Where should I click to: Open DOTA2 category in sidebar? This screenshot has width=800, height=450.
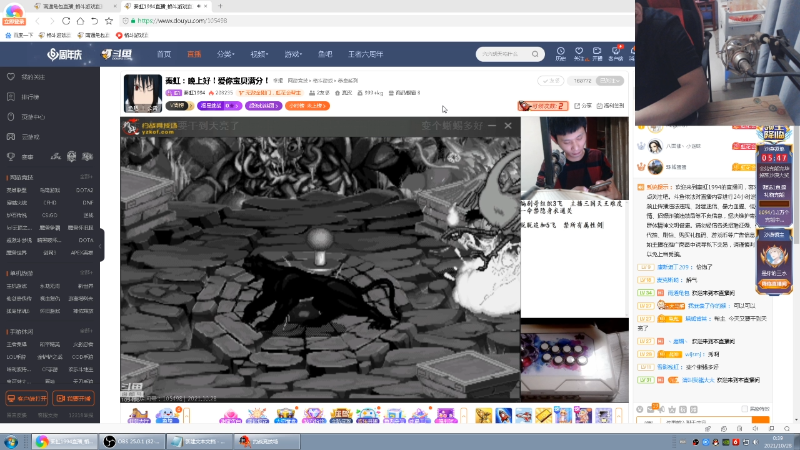84,190
